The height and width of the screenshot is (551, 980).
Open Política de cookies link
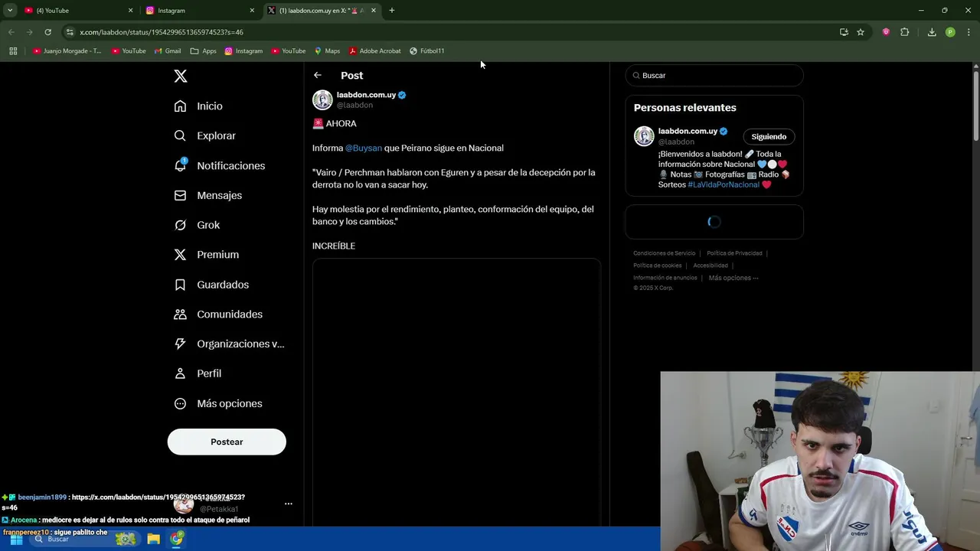pyautogui.click(x=657, y=266)
